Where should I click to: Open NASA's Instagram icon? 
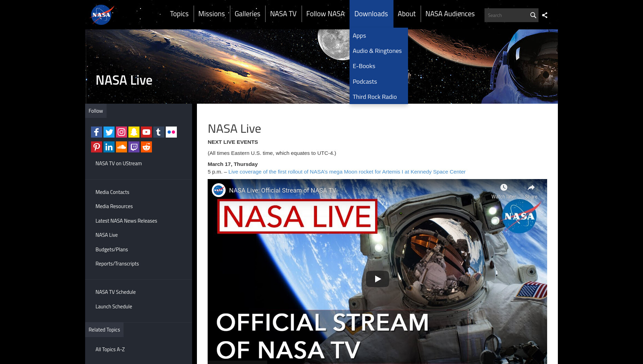click(x=121, y=132)
